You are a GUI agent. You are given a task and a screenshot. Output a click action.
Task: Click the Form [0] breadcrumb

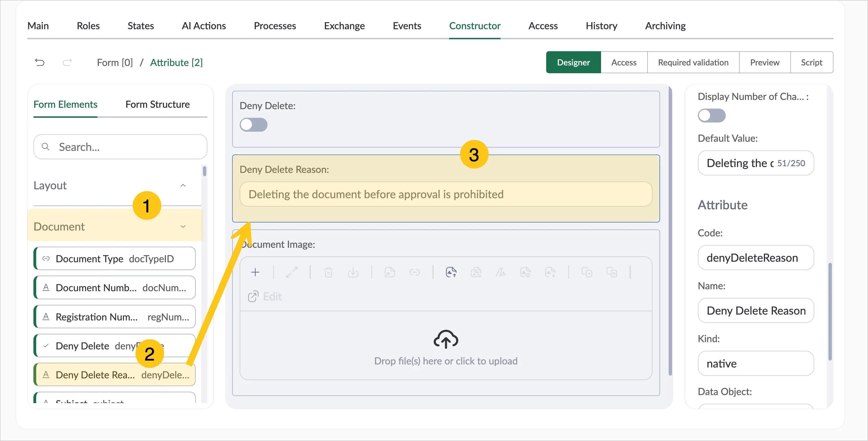115,62
